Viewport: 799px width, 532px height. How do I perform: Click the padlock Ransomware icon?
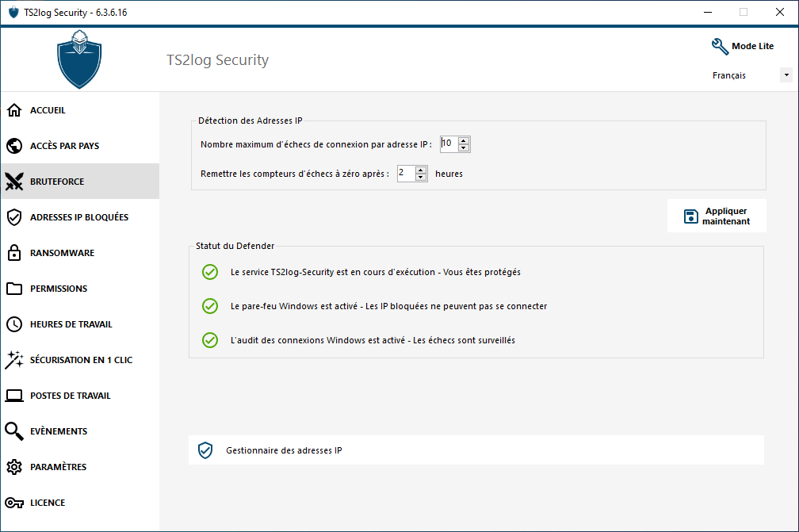coord(14,253)
